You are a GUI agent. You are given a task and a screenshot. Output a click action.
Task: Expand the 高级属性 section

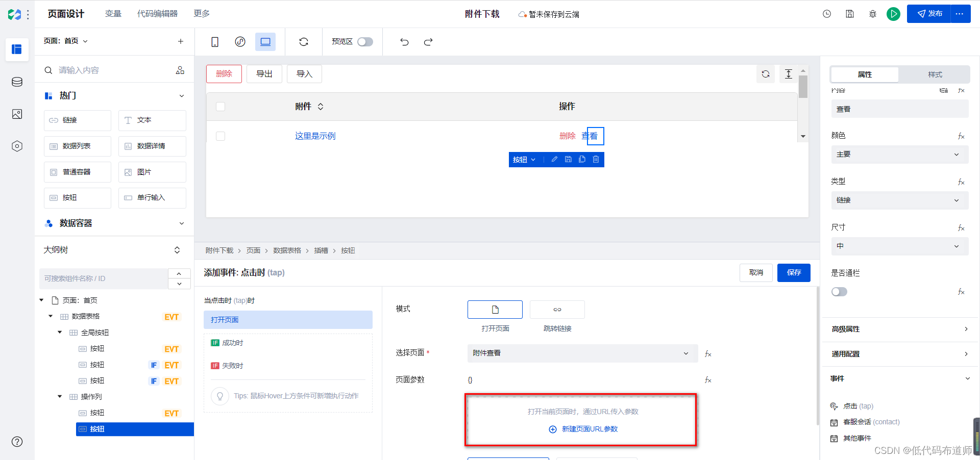900,329
